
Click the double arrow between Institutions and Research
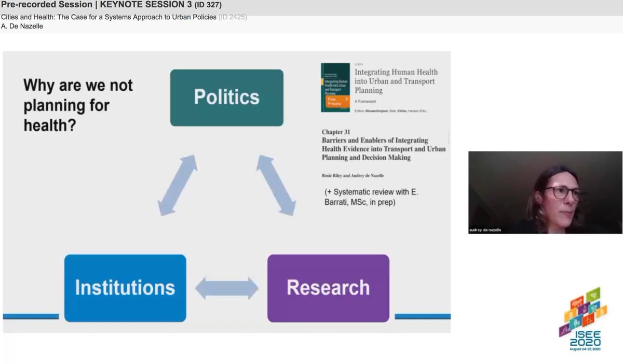226,288
